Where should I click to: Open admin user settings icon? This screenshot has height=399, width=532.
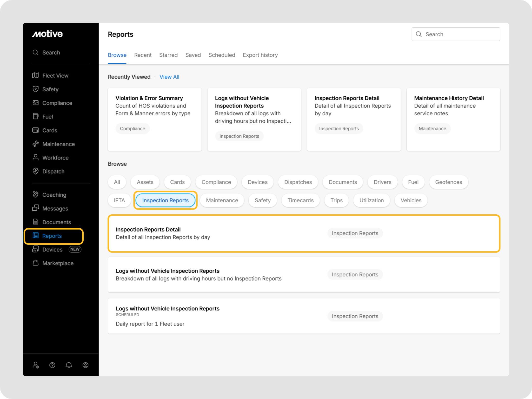pos(36,365)
